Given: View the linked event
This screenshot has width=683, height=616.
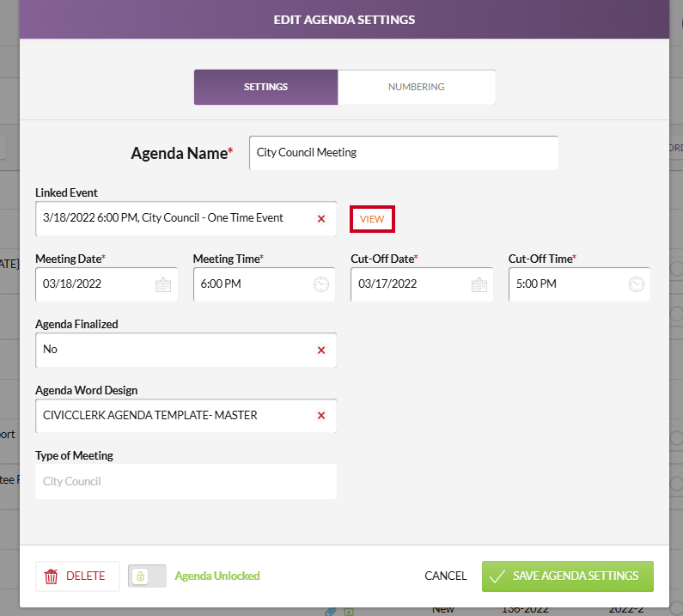Looking at the screenshot, I should tap(372, 219).
